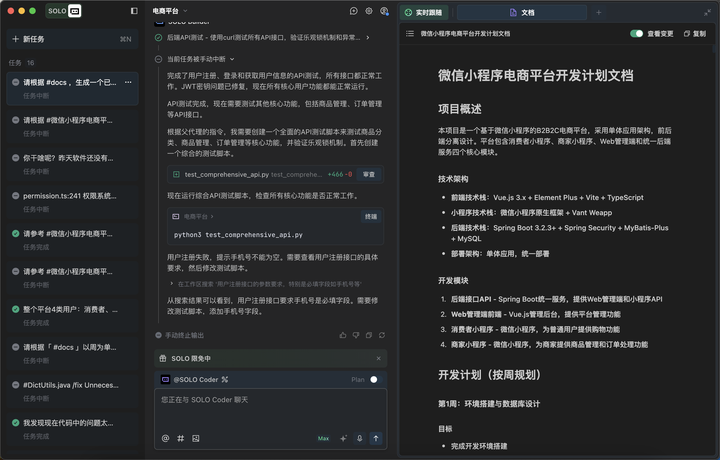Click the thumbs up feedback icon
Screen dimensions: 720x460
point(343,335)
